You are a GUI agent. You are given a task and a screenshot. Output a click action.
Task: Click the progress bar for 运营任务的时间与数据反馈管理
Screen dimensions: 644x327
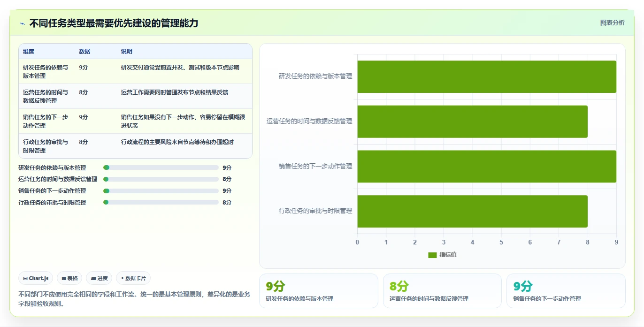pyautogui.click(x=161, y=179)
